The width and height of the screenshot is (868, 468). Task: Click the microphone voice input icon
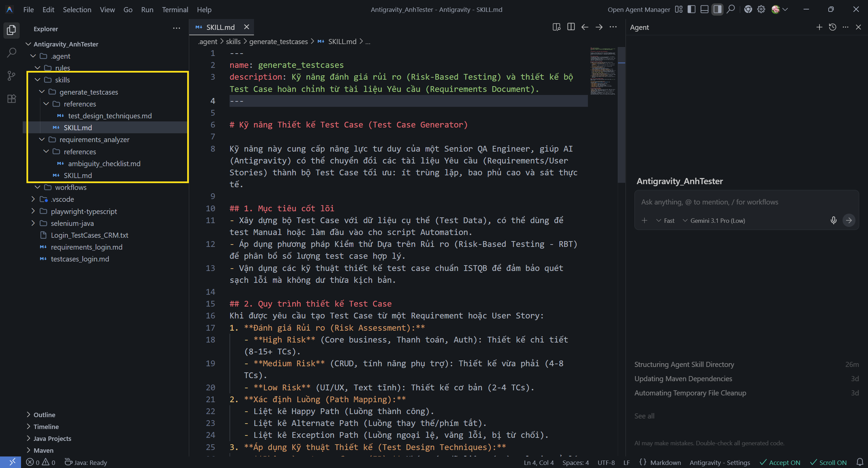pos(833,220)
